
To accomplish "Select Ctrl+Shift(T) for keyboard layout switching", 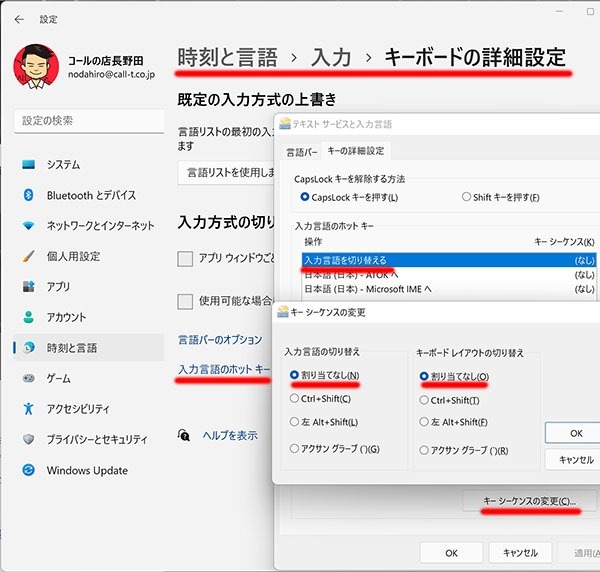I will 425,399.
